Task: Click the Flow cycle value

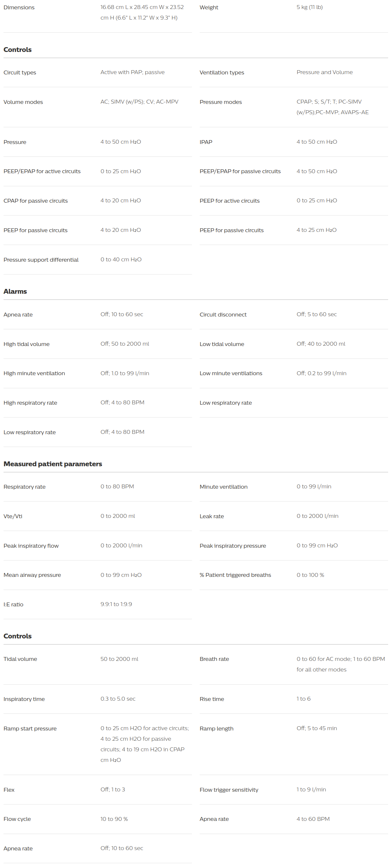Action: (x=114, y=819)
